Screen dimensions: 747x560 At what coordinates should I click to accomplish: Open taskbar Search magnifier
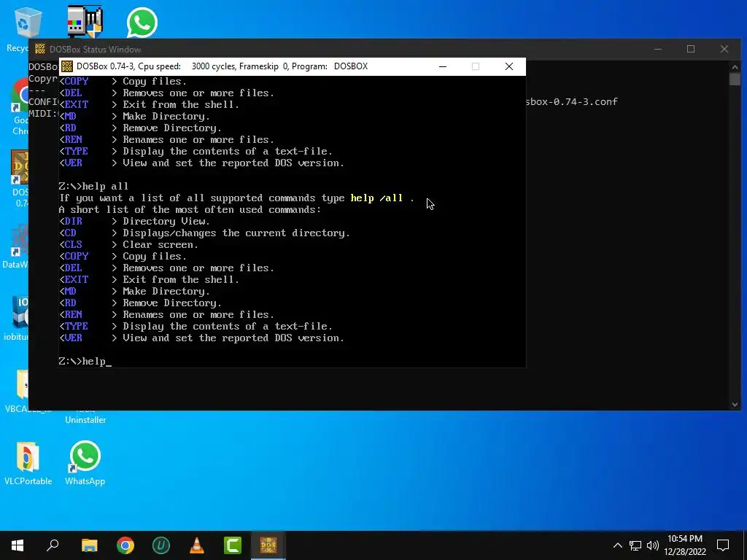point(53,545)
